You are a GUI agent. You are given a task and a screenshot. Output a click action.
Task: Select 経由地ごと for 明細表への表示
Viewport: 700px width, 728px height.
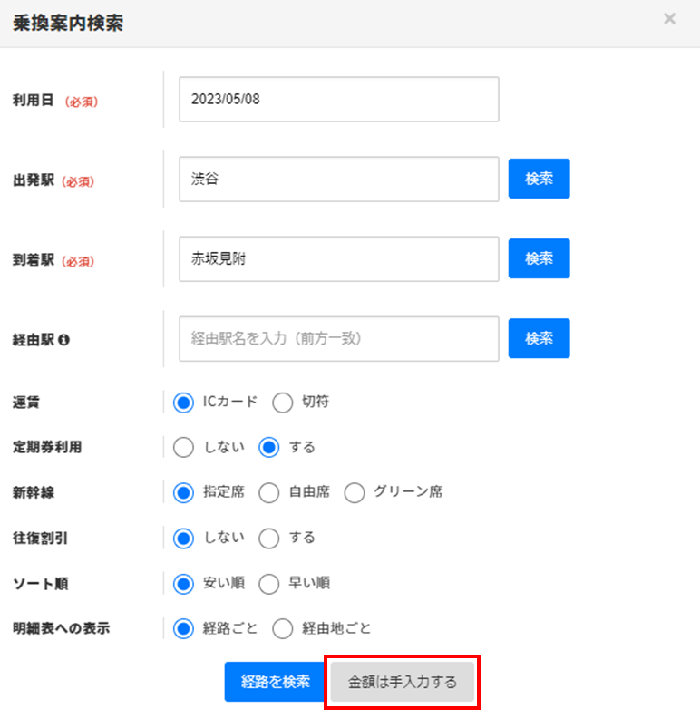coord(282,628)
